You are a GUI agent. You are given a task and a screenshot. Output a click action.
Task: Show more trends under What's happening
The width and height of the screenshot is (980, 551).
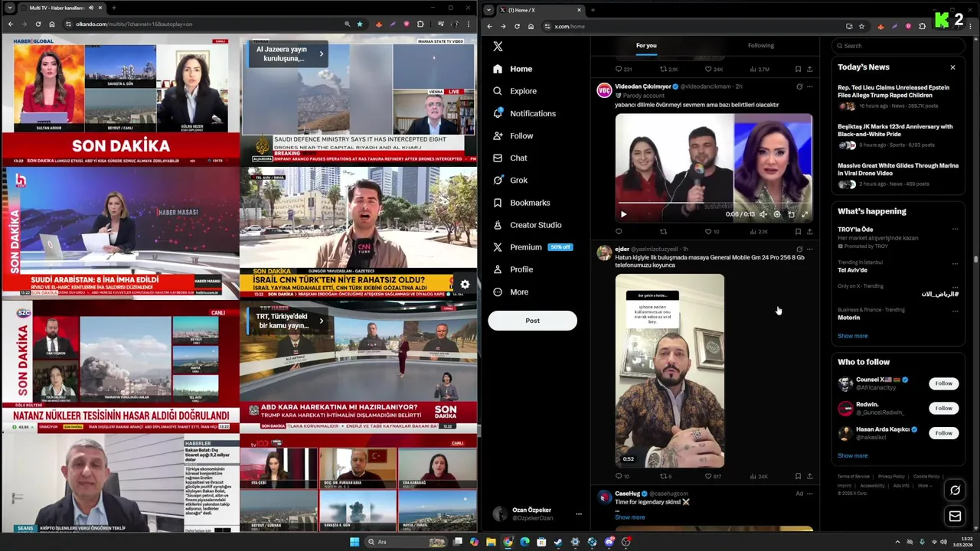pyautogui.click(x=852, y=336)
